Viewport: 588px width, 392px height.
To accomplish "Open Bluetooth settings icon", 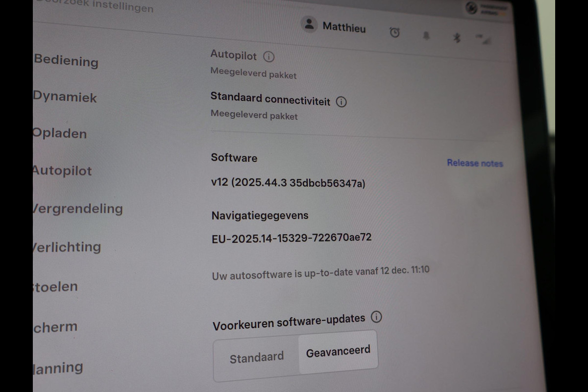I will point(457,37).
